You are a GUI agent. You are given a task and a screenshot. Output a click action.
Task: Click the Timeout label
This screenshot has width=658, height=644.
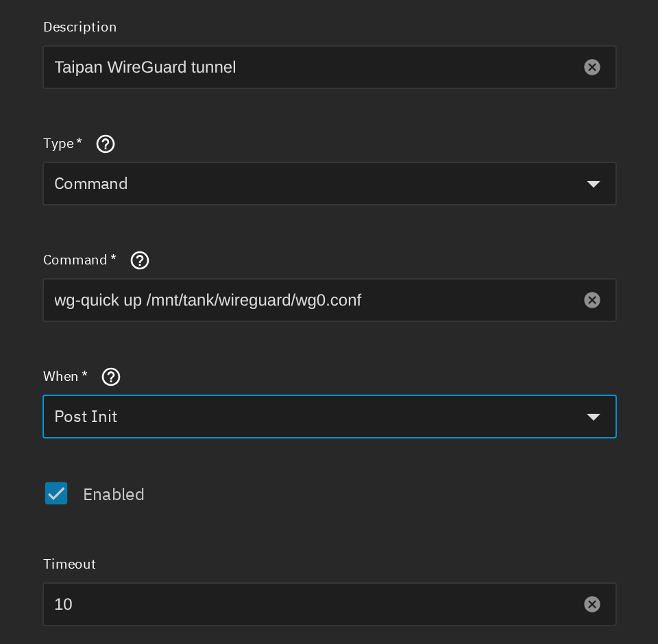point(69,564)
